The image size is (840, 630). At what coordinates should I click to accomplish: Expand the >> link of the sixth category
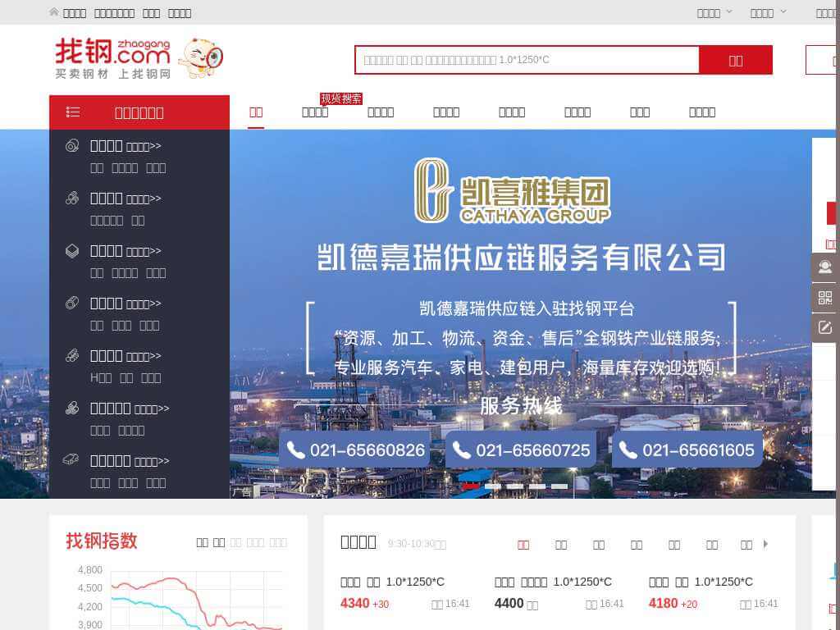[152, 409]
